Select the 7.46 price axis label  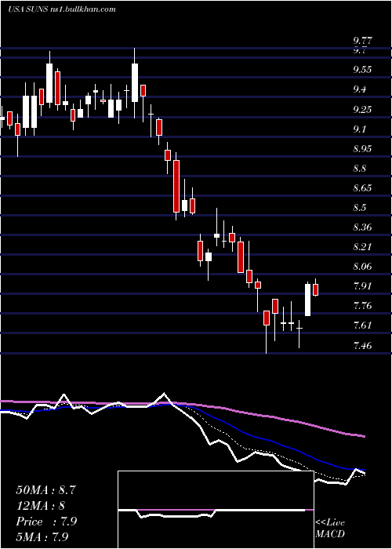pyautogui.click(x=362, y=346)
